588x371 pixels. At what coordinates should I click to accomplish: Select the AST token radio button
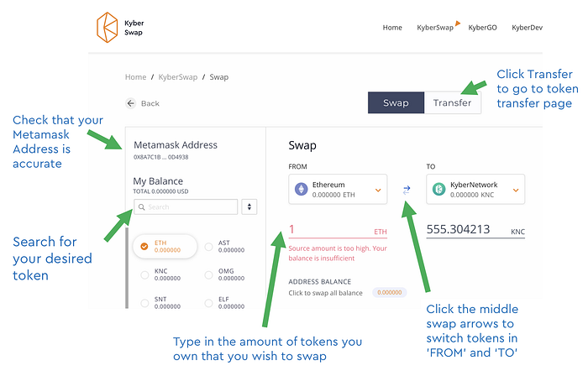(208, 247)
